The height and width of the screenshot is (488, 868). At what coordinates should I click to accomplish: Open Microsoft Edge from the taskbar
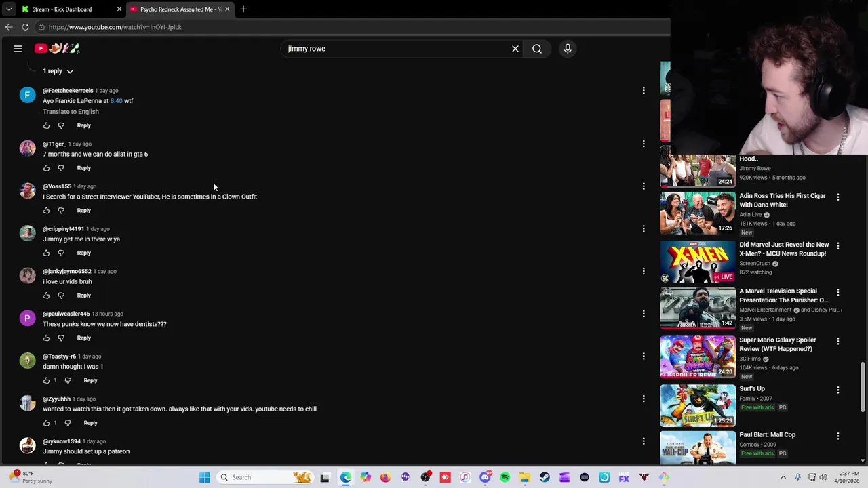click(x=346, y=477)
